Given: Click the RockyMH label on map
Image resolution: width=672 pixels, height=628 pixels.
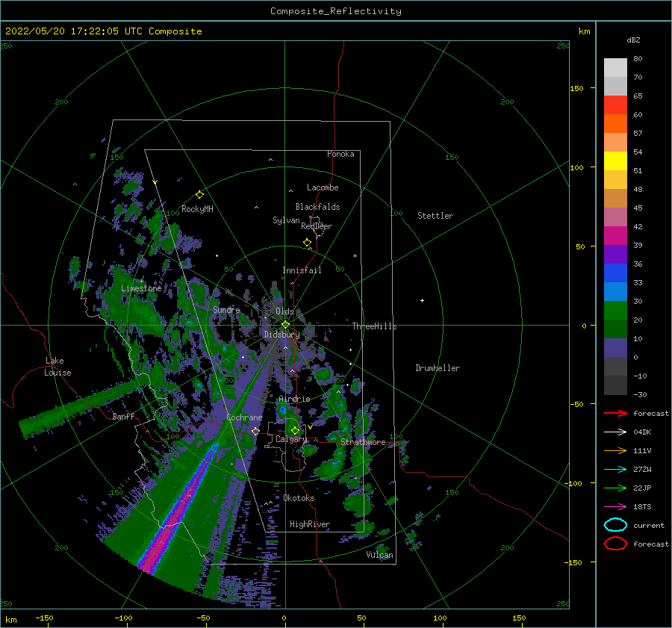Looking at the screenshot, I should point(197,209).
